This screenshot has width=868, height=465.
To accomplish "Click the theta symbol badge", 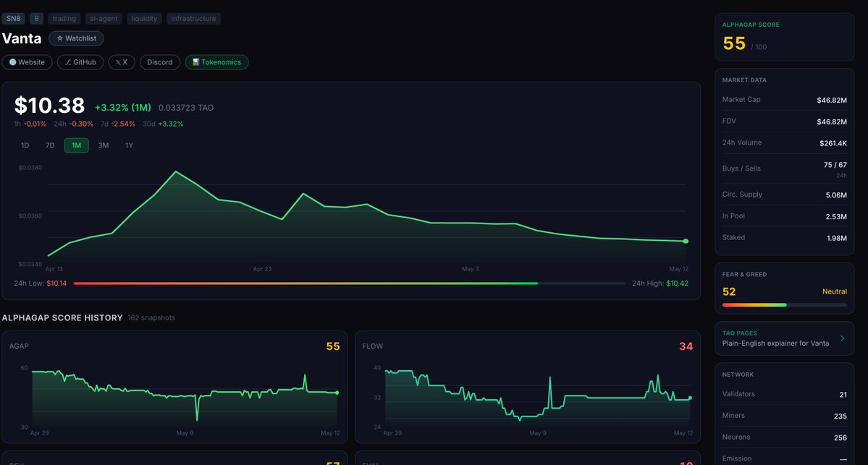I will pyautogui.click(x=36, y=18).
